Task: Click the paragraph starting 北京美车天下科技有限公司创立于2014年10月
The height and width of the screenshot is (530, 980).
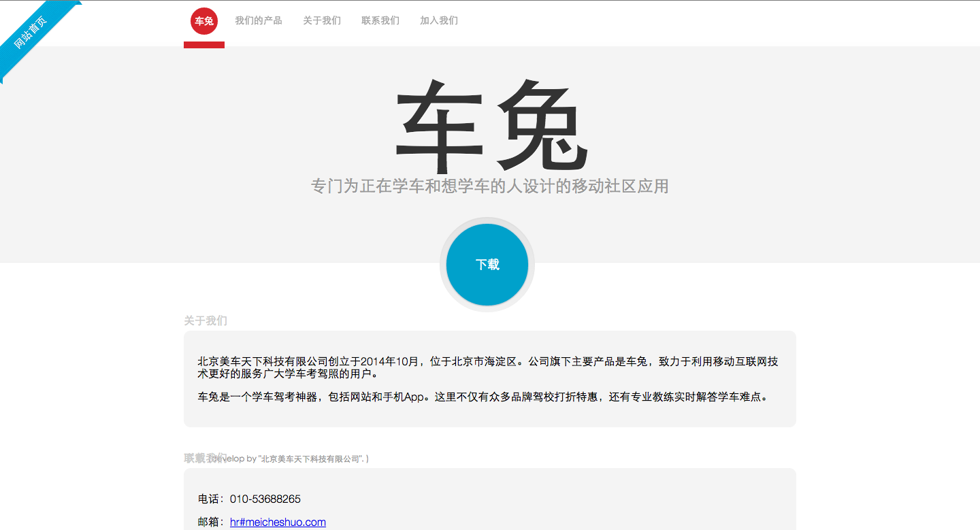Action: pyautogui.click(x=488, y=367)
